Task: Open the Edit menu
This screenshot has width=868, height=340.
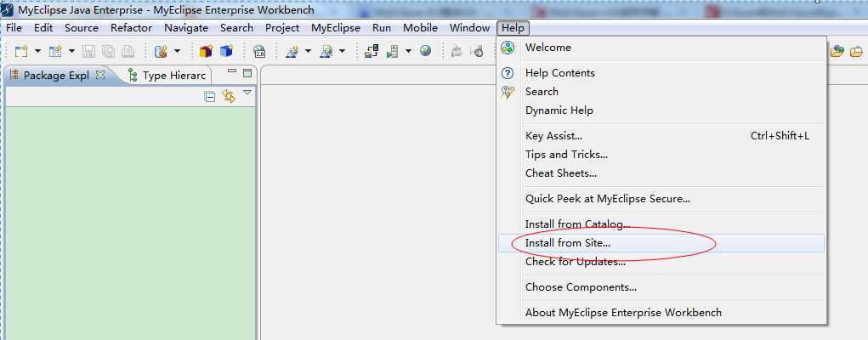Action: [x=43, y=28]
